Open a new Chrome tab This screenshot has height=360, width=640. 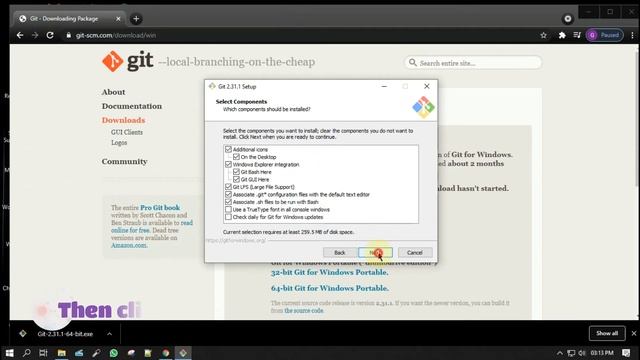(136, 19)
